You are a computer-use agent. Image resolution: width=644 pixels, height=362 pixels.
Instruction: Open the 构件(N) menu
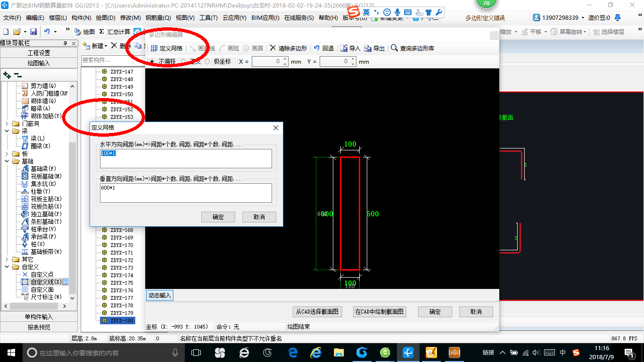(x=82, y=18)
